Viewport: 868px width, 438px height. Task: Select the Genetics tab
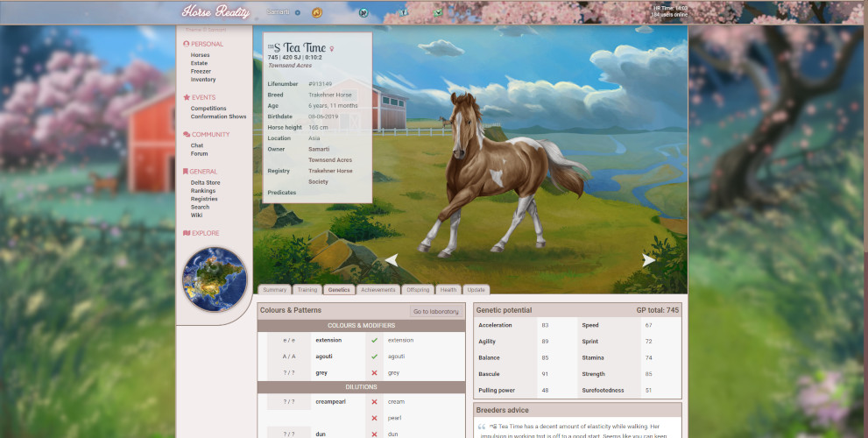pyautogui.click(x=339, y=290)
